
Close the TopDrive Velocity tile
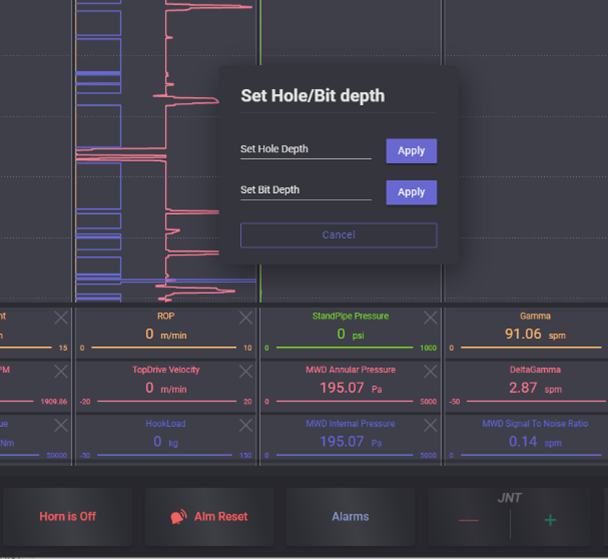tap(246, 372)
